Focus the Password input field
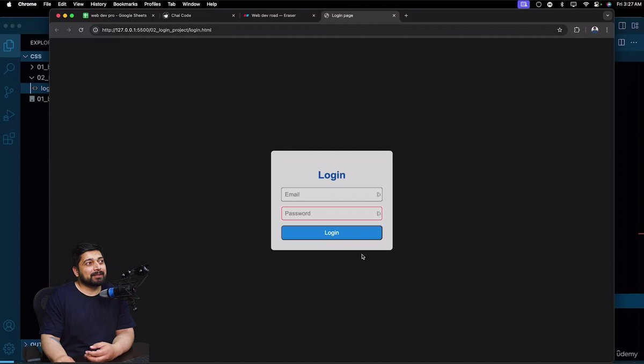This screenshot has width=644, height=364. click(332, 213)
